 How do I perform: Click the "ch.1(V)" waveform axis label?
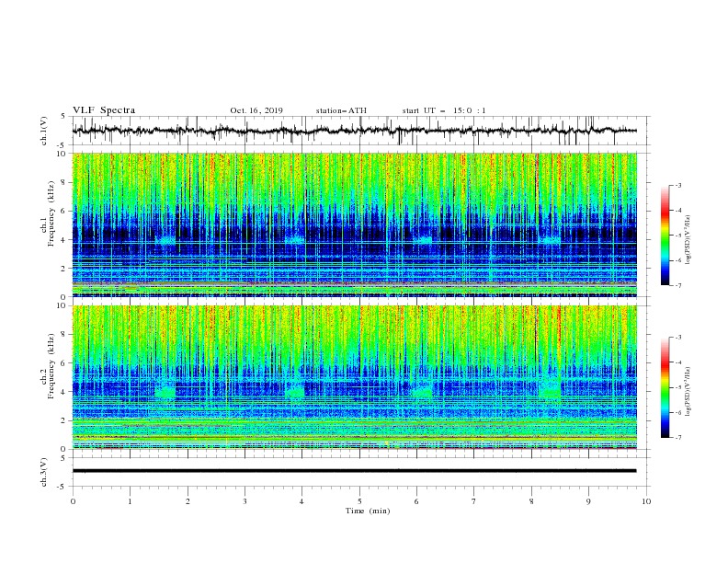point(44,131)
